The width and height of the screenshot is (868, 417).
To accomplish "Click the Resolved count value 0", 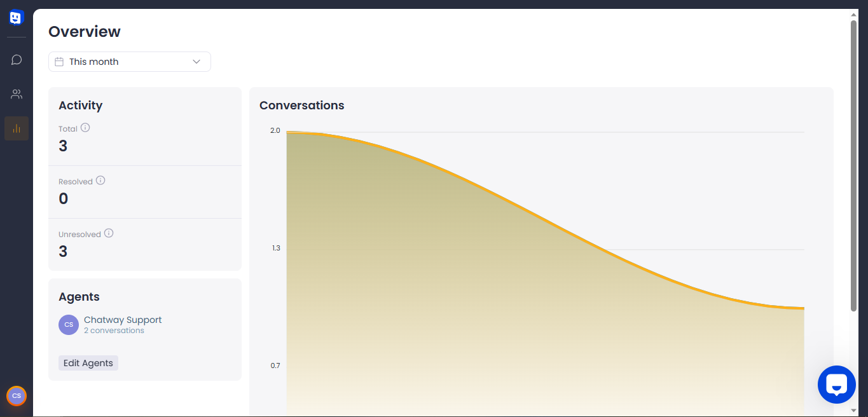I will pos(63,199).
